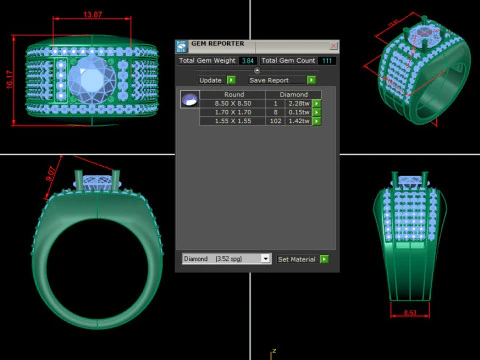Viewport: 480px width, 360px height.
Task: Collapse the panel with the small round arrow
Action: pos(257,71)
